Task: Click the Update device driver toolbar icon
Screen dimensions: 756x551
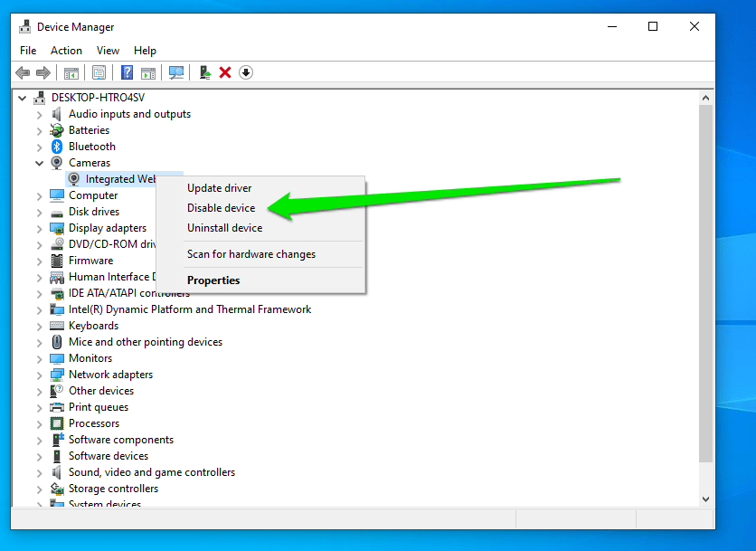Action: (205, 72)
